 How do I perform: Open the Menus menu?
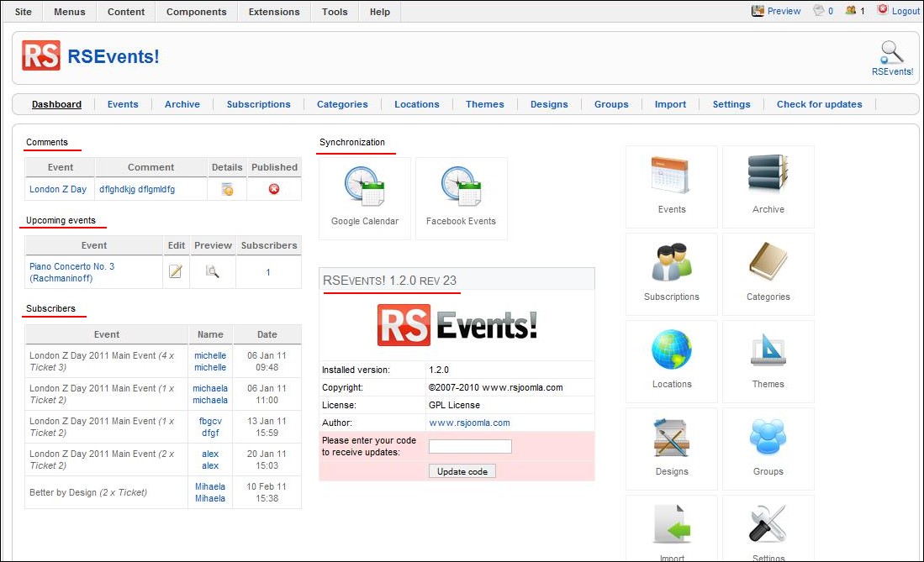click(x=70, y=12)
